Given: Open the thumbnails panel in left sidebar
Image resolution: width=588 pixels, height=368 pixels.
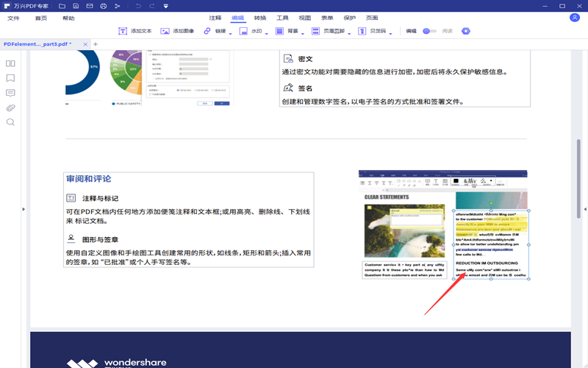Looking at the screenshot, I should point(10,63).
